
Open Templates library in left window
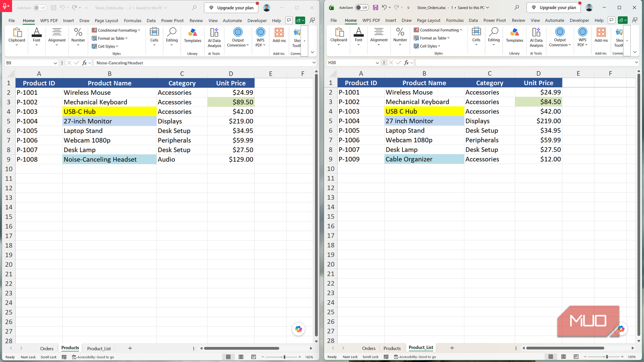[193, 35]
